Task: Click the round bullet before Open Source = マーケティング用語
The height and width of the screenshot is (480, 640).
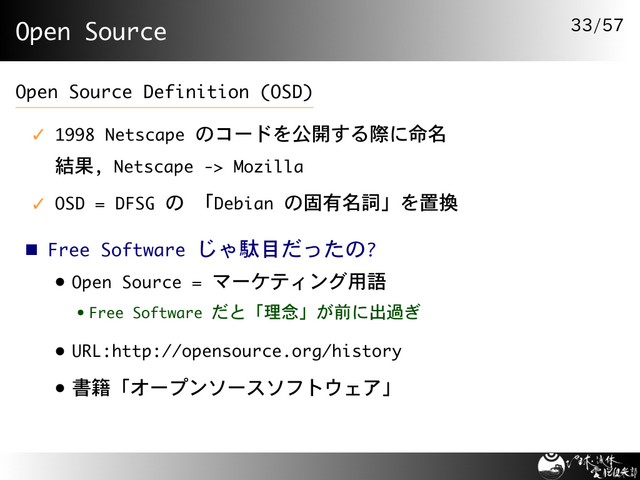Action: tap(61, 282)
